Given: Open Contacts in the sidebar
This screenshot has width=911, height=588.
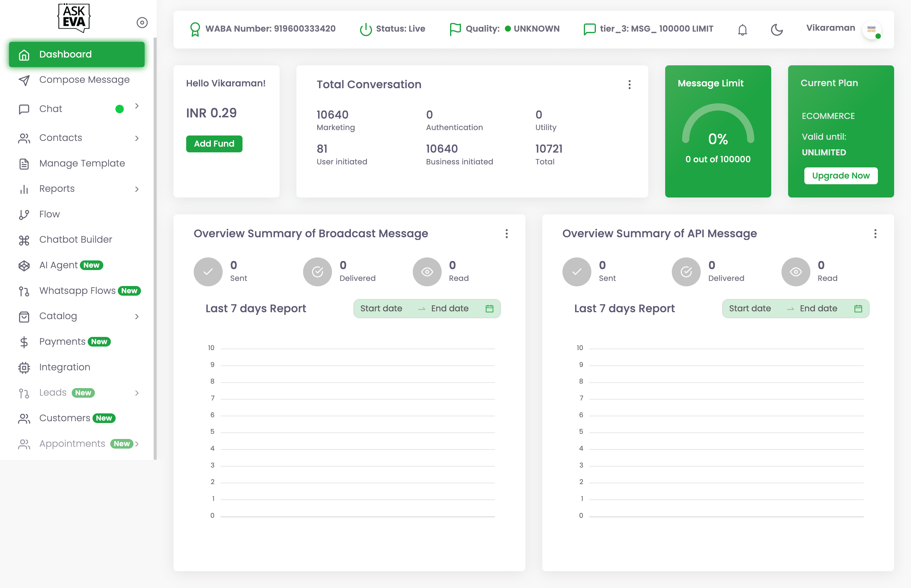Looking at the screenshot, I should 61,138.
